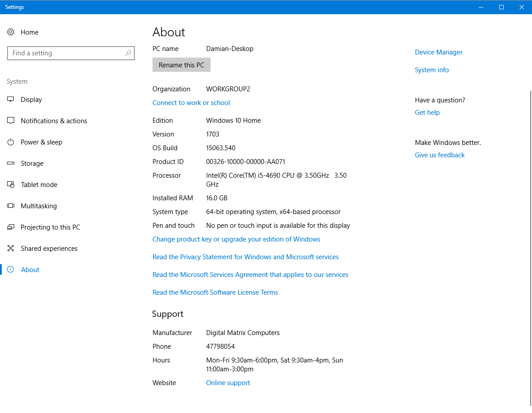
Task: Click the 64-bit operating system text
Action: tap(273, 212)
